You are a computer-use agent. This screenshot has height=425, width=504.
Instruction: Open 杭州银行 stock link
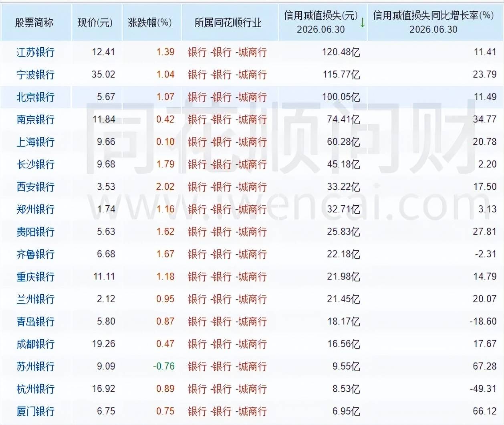click(35, 389)
